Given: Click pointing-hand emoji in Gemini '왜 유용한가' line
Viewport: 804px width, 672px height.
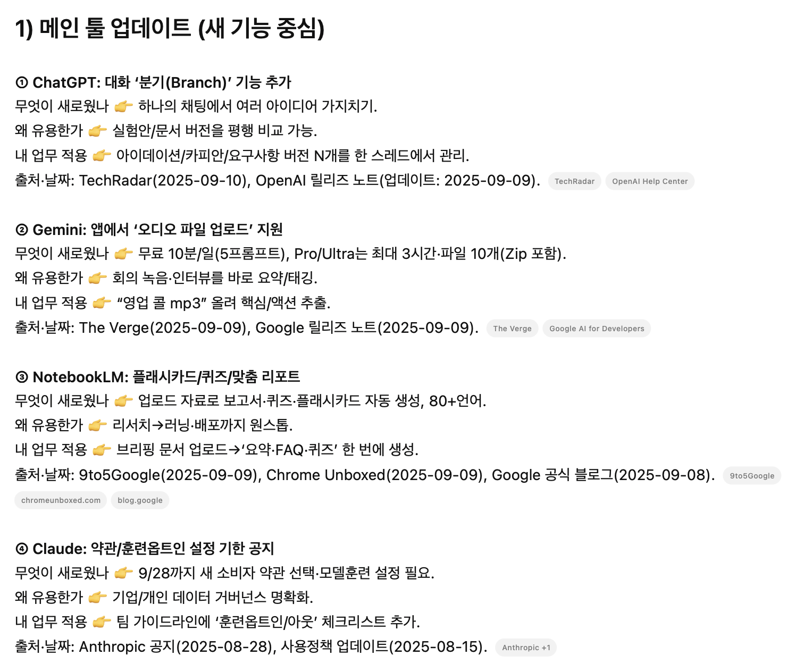Looking at the screenshot, I should pyautogui.click(x=98, y=279).
